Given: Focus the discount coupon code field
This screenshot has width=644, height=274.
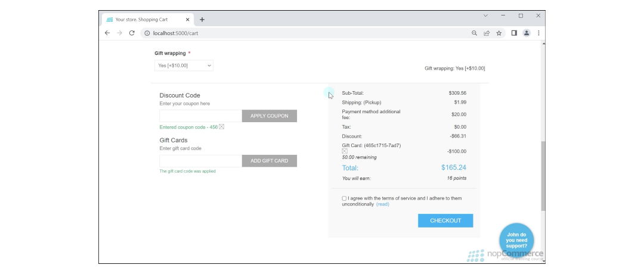Looking at the screenshot, I should pos(201,116).
